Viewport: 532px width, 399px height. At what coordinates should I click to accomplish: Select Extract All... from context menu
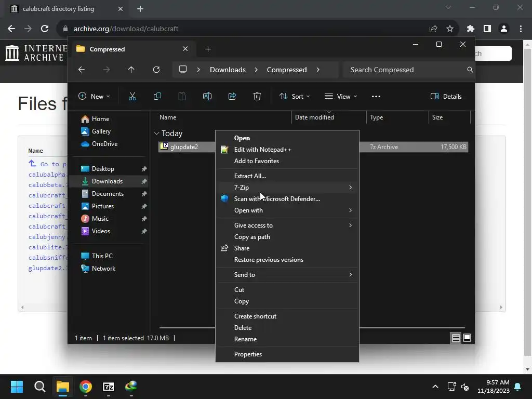tap(287, 176)
